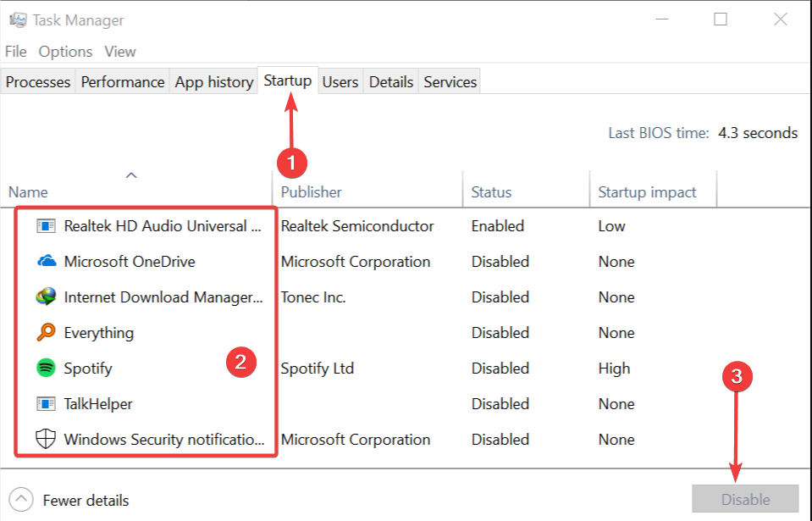Click the Internet Download Manager globe icon

pyautogui.click(x=46, y=297)
